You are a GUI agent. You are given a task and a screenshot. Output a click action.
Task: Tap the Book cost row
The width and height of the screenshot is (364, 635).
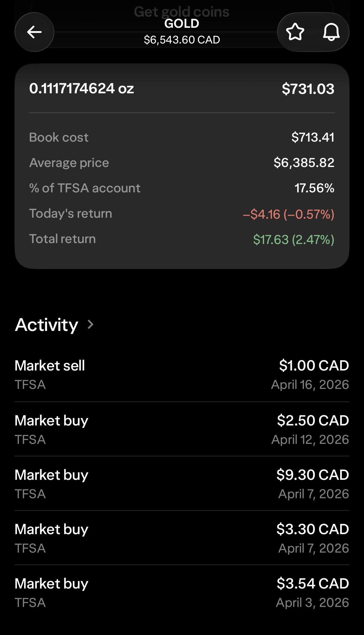point(182,137)
